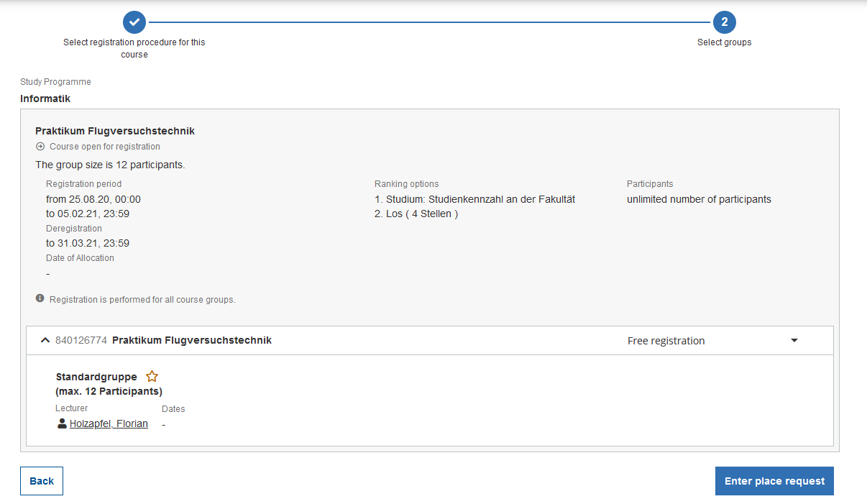Click the Praktikum Flugversuchstechnik course row title
The image size is (867, 504).
click(192, 340)
